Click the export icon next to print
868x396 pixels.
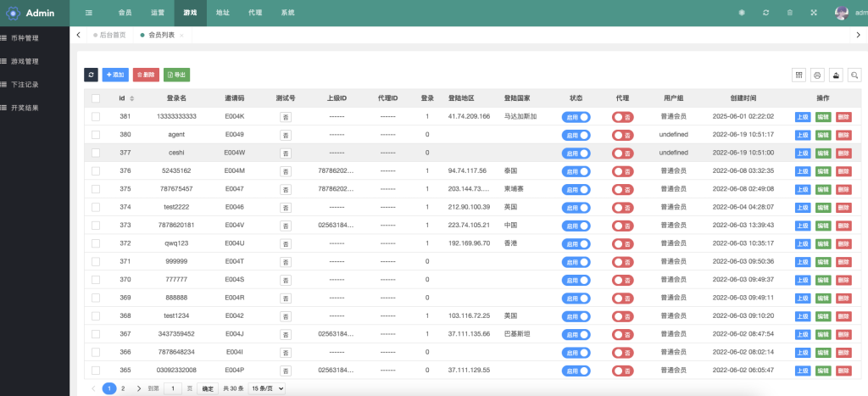pyautogui.click(x=836, y=75)
